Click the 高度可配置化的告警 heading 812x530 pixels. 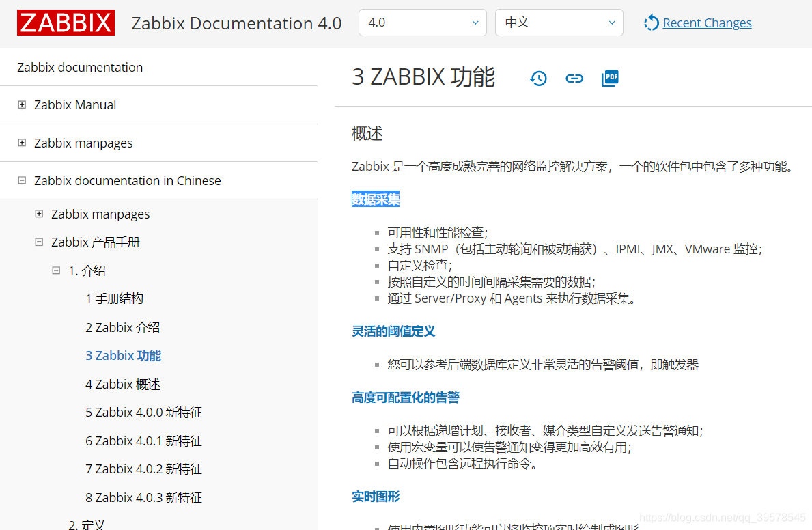(x=406, y=397)
